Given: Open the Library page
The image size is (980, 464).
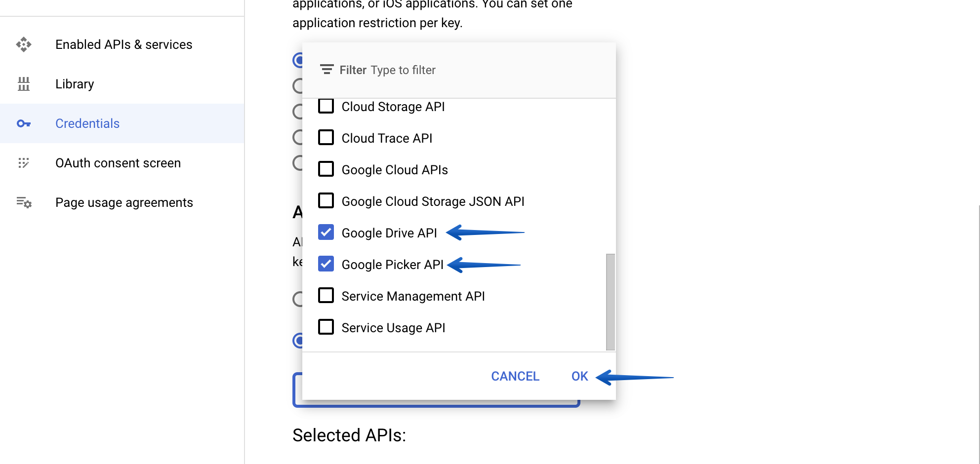Looking at the screenshot, I should coord(74,84).
